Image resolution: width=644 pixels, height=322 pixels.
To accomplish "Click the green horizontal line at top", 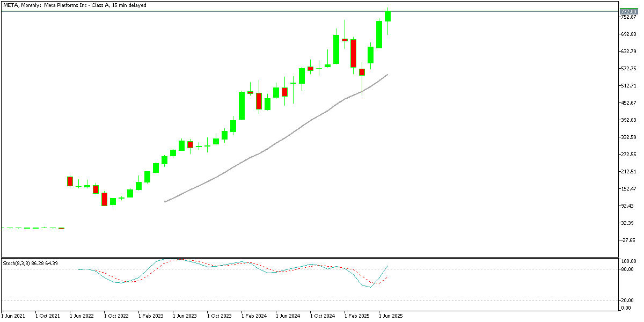I will coord(215,10).
